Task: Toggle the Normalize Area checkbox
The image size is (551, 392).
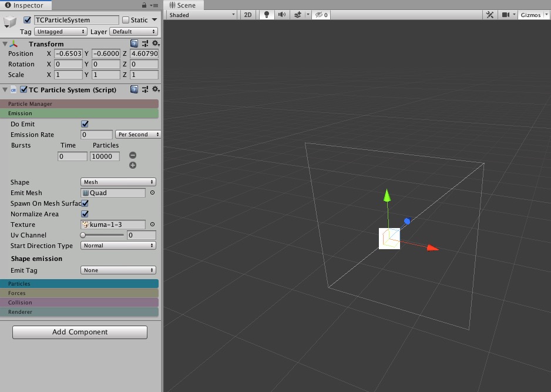Action: pos(85,214)
